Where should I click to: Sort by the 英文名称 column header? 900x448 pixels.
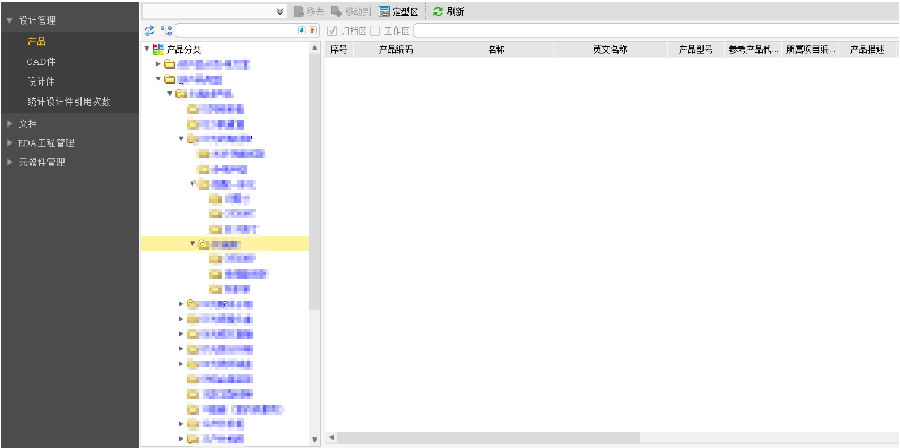(610, 50)
